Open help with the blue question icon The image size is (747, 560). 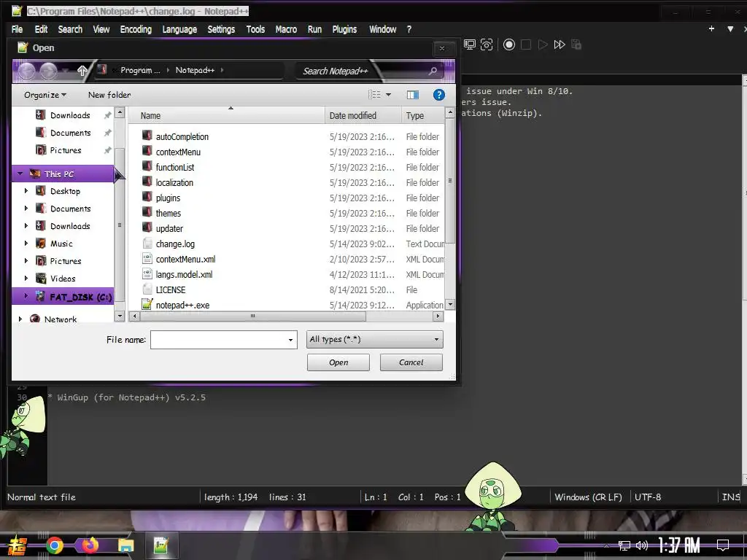438,95
